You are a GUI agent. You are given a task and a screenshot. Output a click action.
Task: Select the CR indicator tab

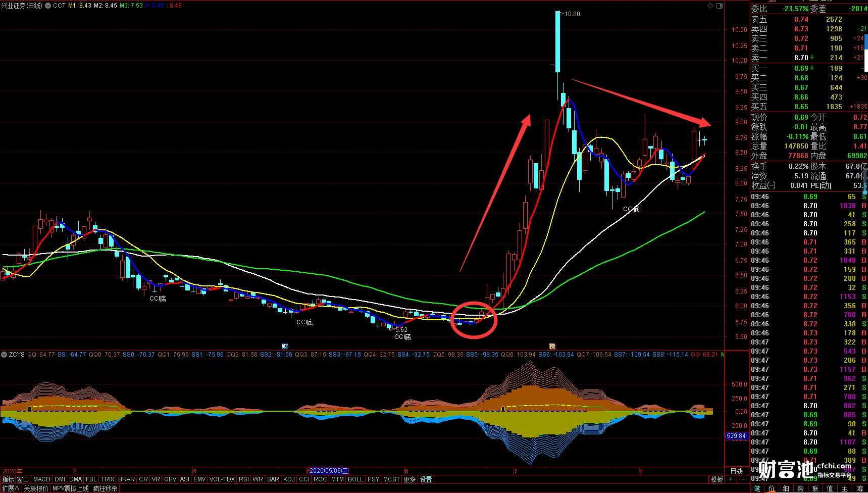143,479
